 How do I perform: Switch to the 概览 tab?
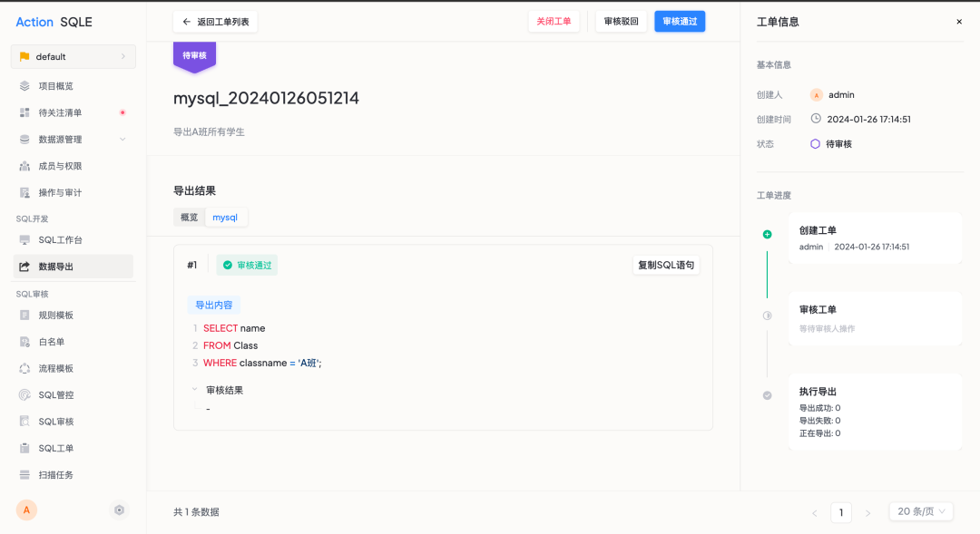[x=190, y=218]
